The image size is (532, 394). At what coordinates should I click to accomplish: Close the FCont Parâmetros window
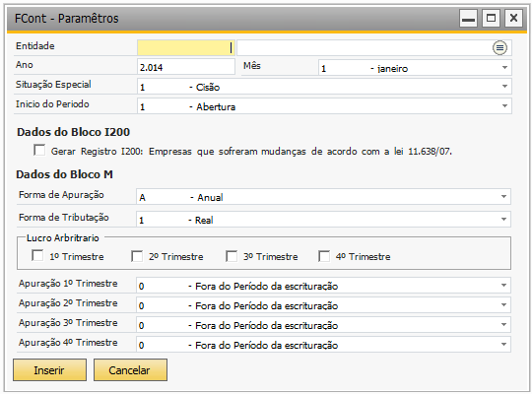513,18
